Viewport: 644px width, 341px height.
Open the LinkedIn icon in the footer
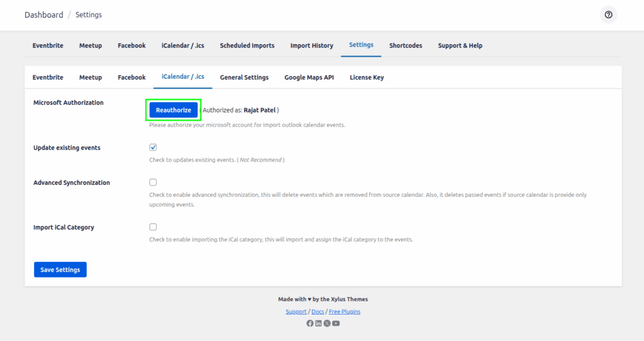[x=318, y=323]
